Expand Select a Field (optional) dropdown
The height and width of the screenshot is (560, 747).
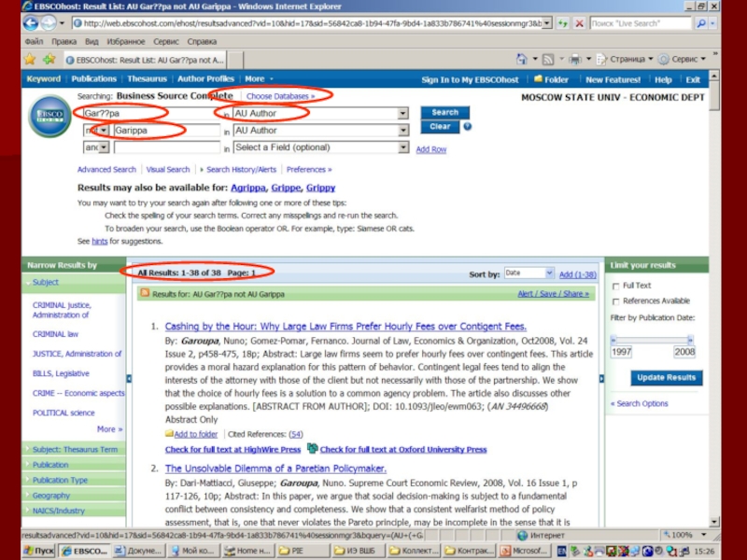pos(403,147)
